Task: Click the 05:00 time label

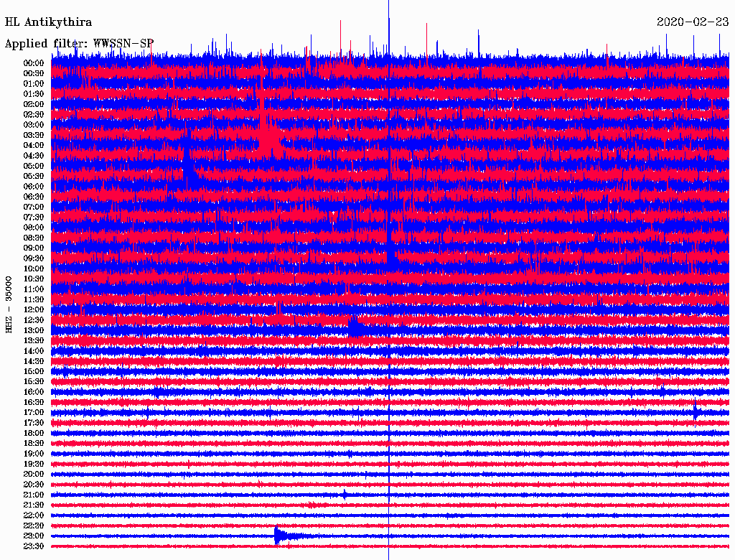Action: (x=34, y=166)
